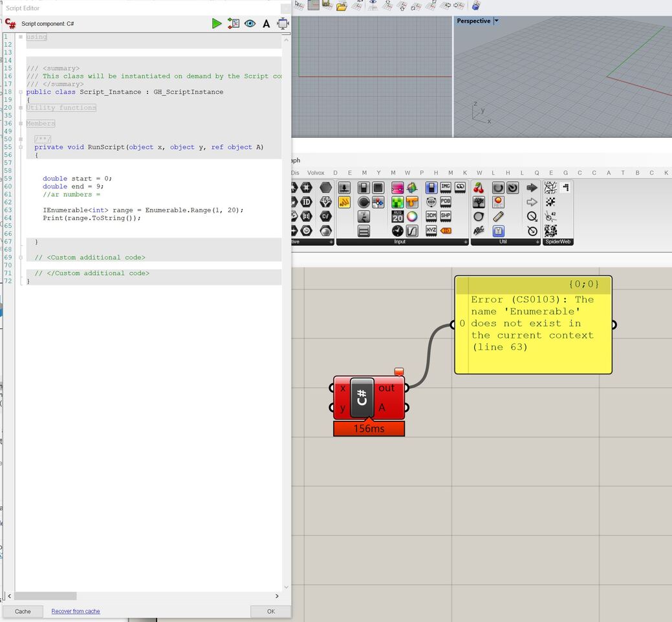Run the C# script with green play button
The width and height of the screenshot is (672, 622).
[217, 23]
